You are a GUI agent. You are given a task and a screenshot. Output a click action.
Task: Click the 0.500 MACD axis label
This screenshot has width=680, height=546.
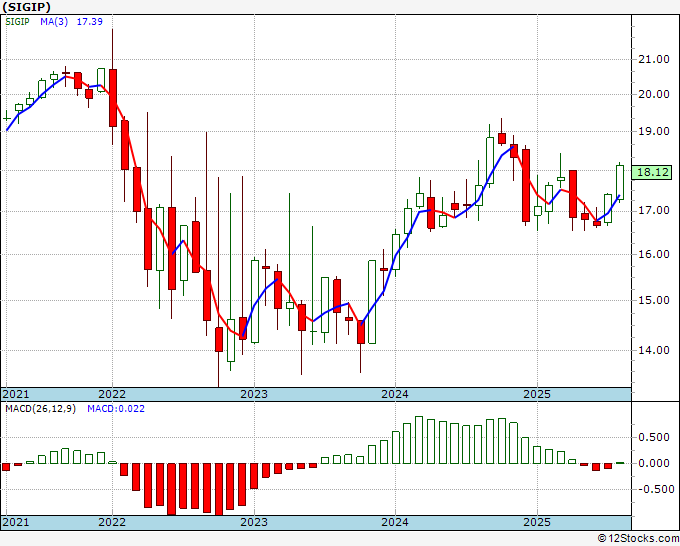point(654,437)
